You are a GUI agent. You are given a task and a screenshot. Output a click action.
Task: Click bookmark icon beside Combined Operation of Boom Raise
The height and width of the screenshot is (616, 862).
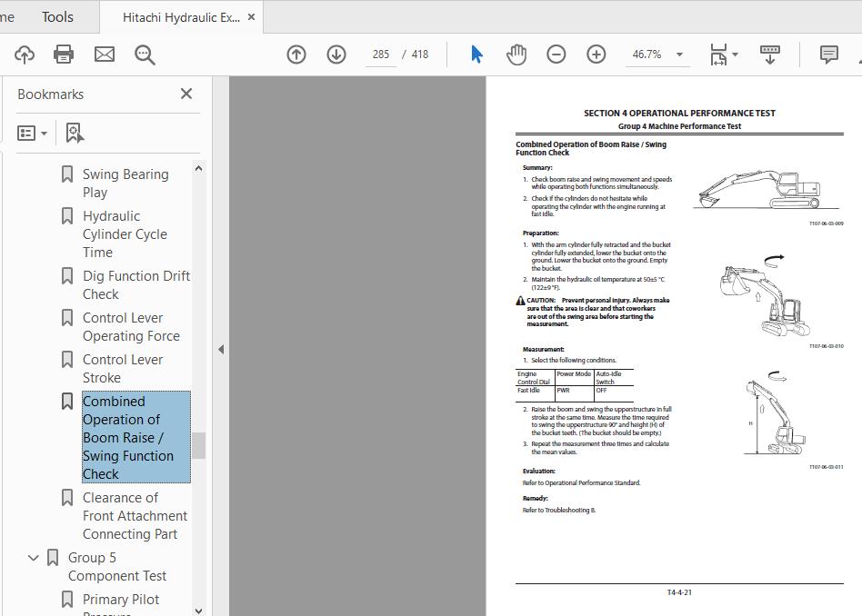click(67, 402)
